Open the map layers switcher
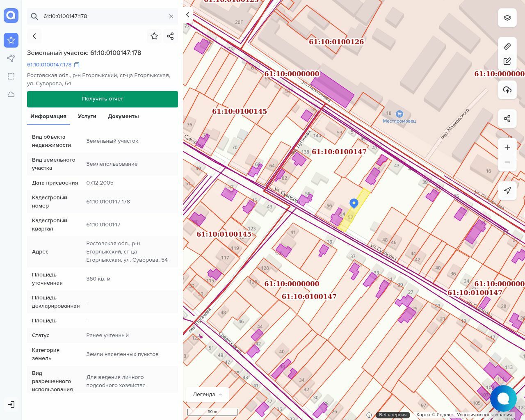 click(507, 18)
